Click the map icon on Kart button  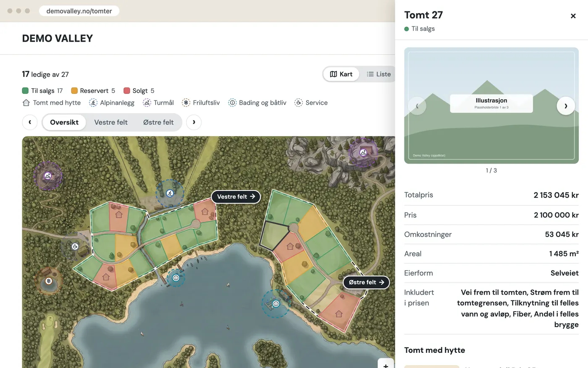[x=333, y=74]
